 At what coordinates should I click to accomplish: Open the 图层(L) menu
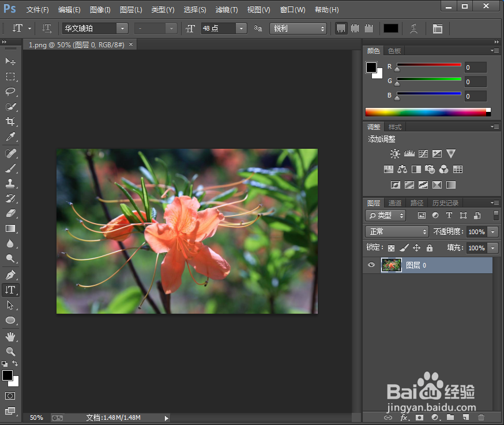point(131,10)
